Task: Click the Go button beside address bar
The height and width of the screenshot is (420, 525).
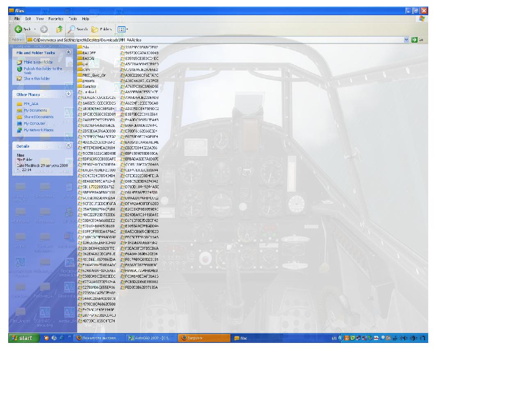Action: pyautogui.click(x=418, y=40)
